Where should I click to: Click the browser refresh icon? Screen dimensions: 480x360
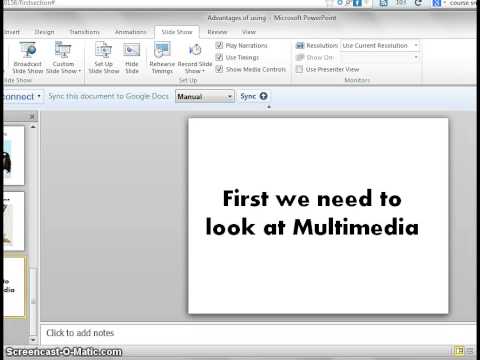(418, 3)
